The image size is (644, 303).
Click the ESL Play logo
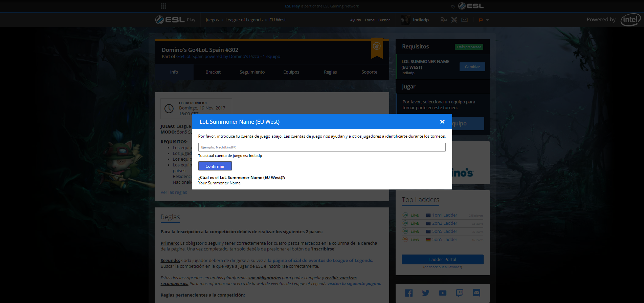[x=175, y=20]
